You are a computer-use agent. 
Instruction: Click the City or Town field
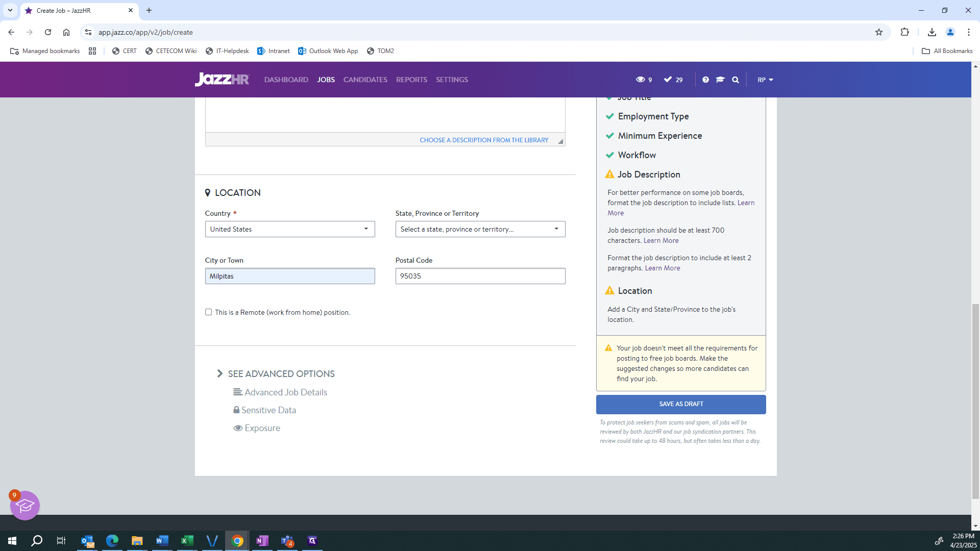tap(290, 276)
